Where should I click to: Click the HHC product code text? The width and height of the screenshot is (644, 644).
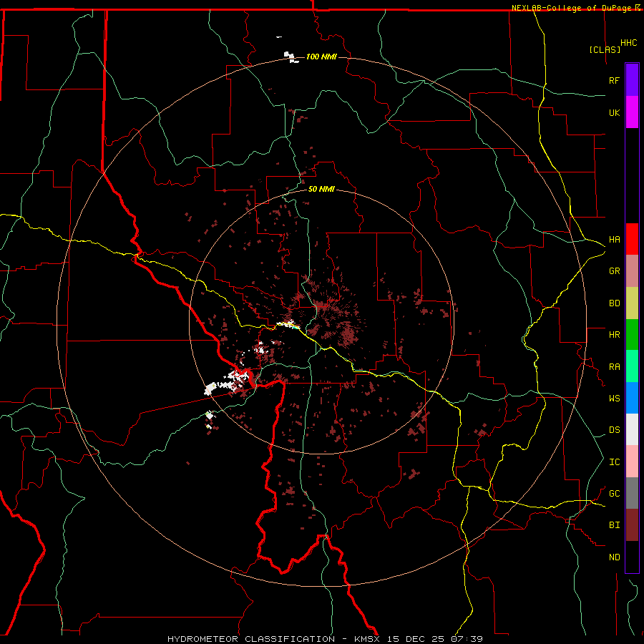[629, 43]
